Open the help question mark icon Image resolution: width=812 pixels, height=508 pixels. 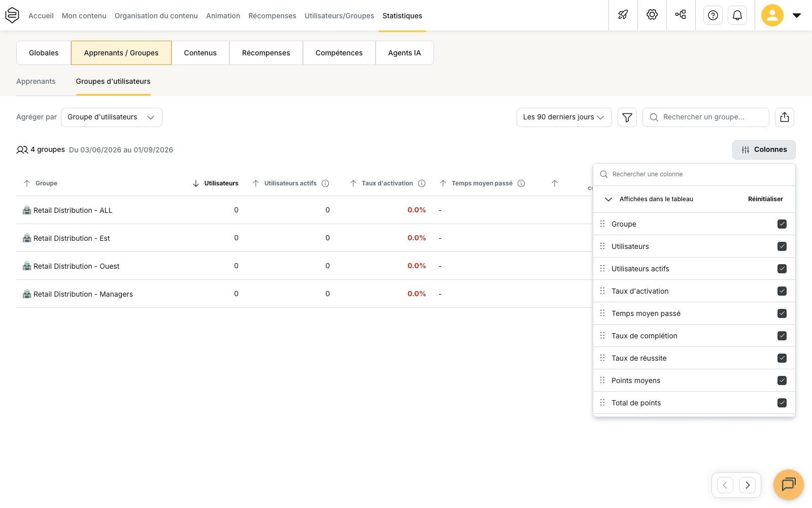click(x=713, y=15)
